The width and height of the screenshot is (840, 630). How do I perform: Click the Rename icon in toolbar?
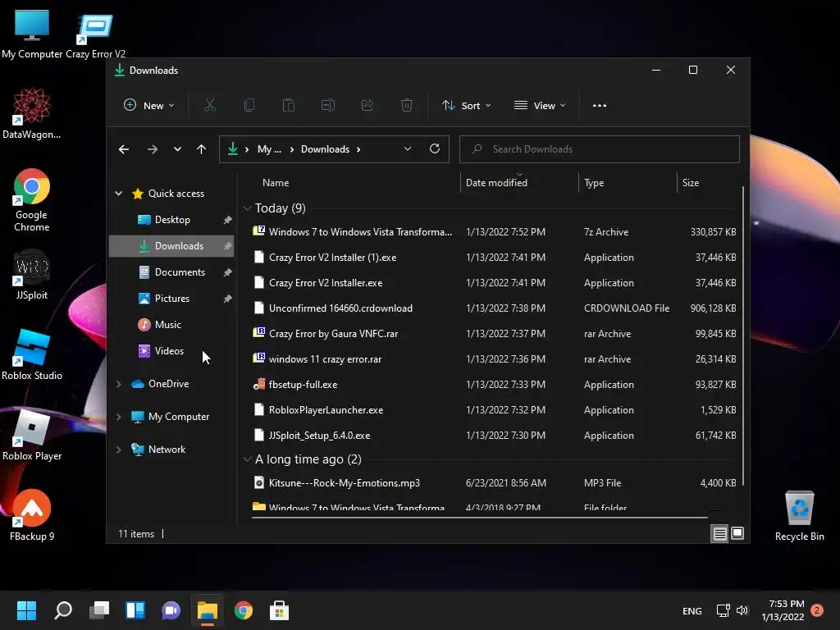coord(328,106)
